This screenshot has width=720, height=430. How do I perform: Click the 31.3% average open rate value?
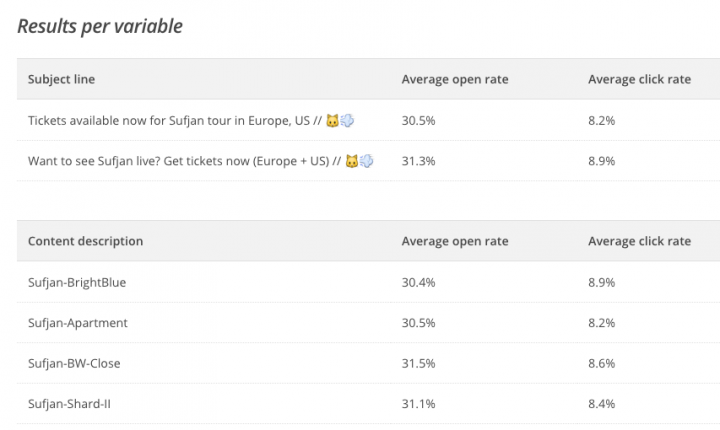click(x=418, y=161)
